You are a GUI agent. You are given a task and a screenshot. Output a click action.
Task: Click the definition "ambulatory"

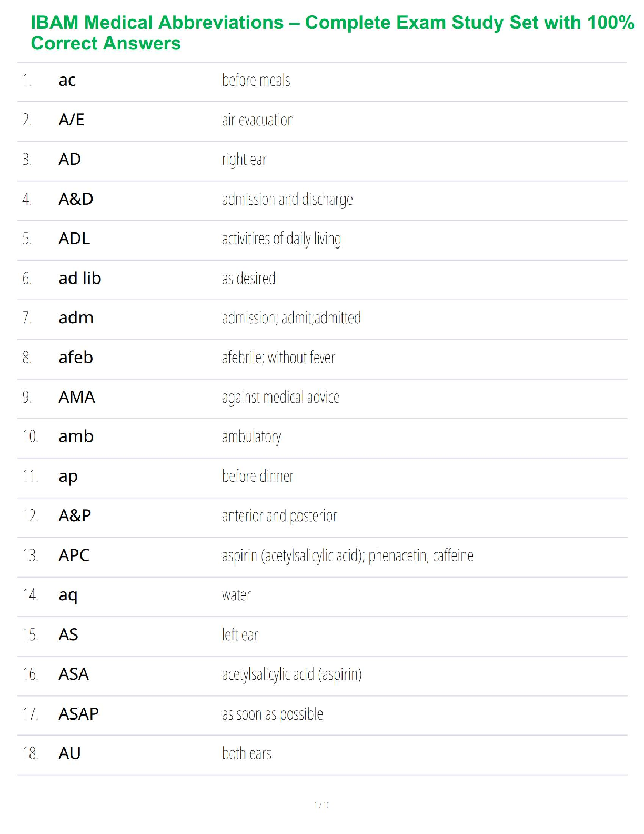point(251,437)
